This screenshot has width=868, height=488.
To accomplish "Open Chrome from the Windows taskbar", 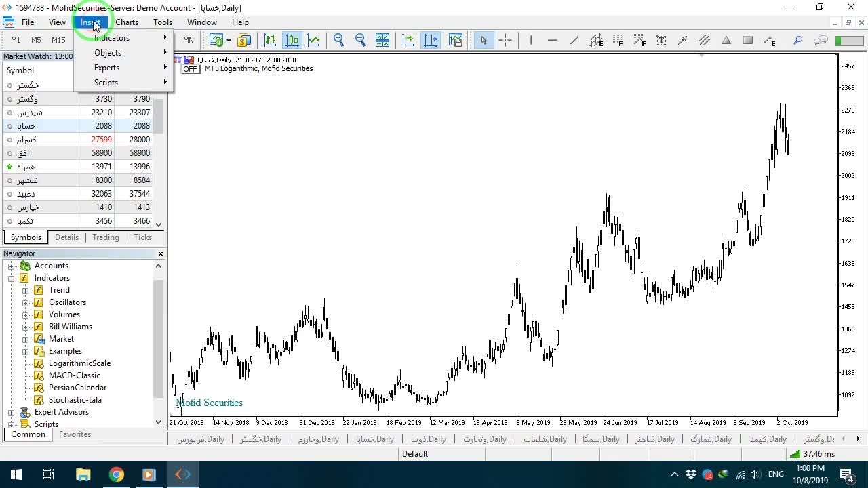I will coord(116,474).
